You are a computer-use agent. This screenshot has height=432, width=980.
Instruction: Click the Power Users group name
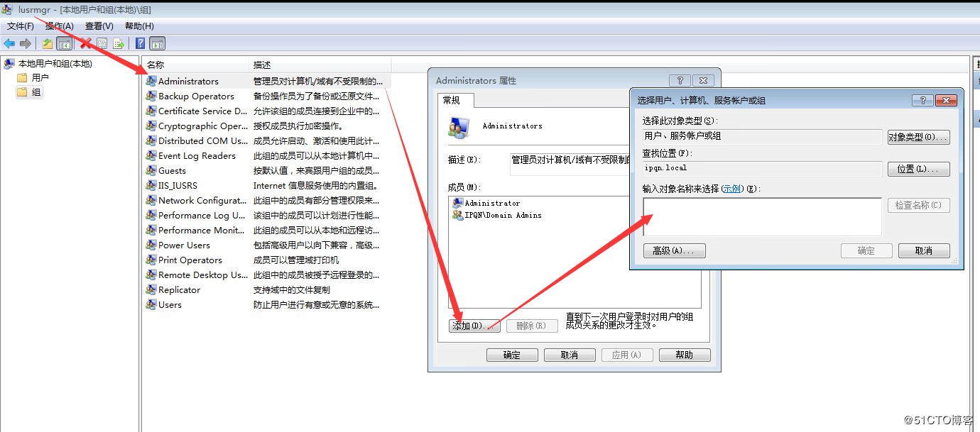[x=184, y=245]
